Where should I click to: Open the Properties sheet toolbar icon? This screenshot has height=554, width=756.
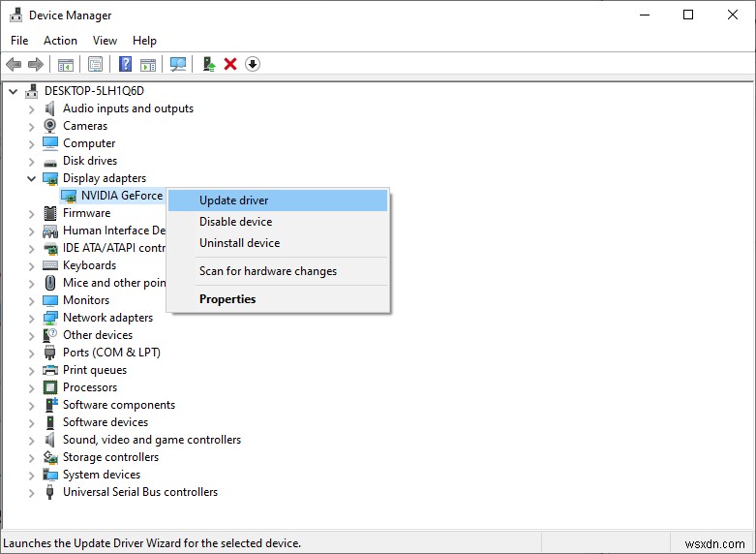pyautogui.click(x=96, y=64)
